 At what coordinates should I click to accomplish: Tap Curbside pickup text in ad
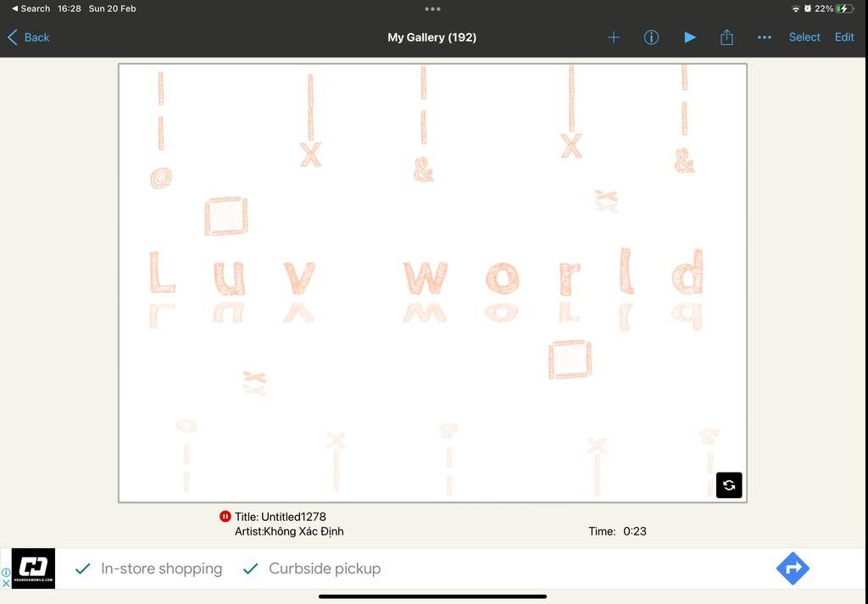(325, 568)
